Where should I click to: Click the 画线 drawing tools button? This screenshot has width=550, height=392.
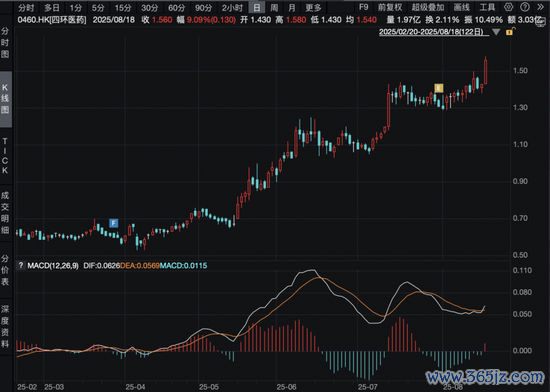pyautogui.click(x=461, y=7)
